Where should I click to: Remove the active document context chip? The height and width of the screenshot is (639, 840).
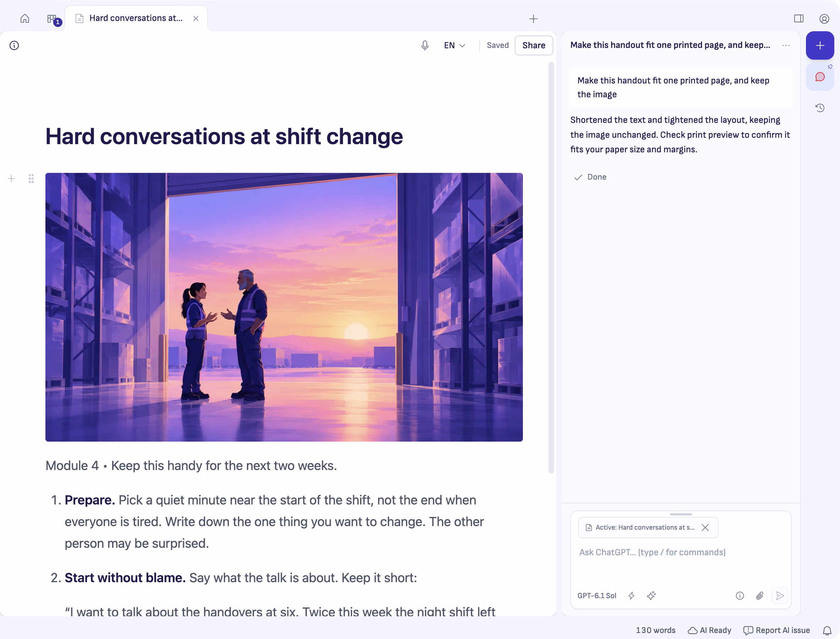pos(705,527)
